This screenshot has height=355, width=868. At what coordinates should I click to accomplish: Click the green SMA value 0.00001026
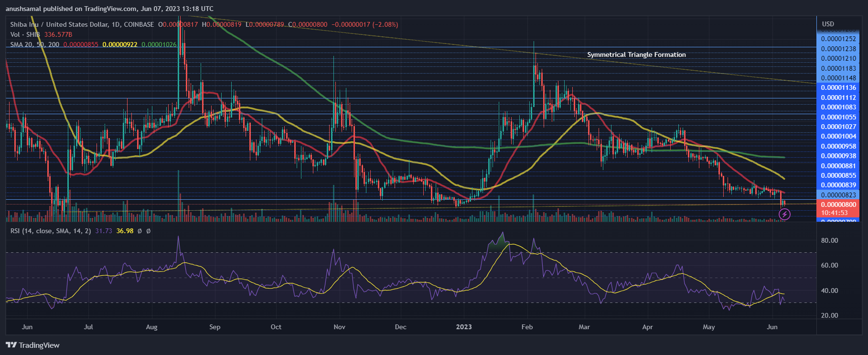pyautogui.click(x=159, y=44)
